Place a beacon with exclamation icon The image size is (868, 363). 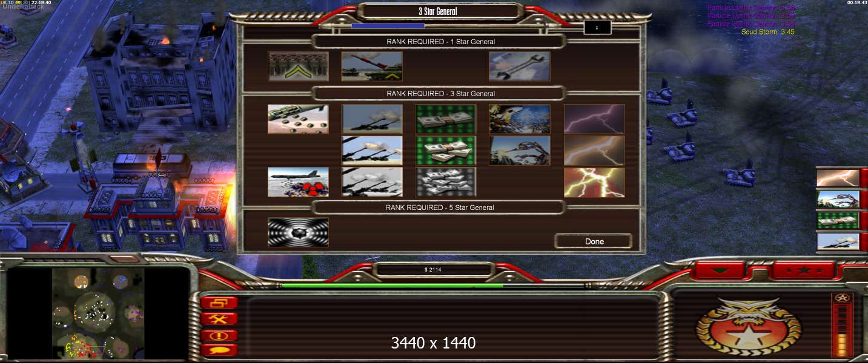219,335
